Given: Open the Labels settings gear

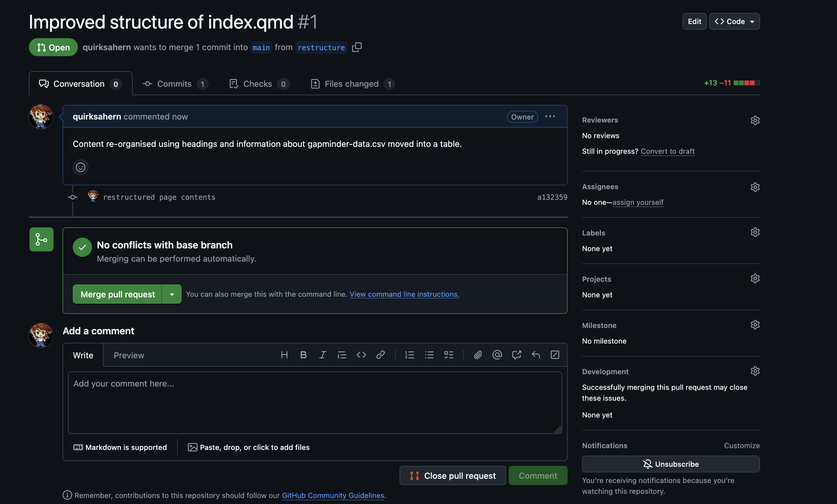Looking at the screenshot, I should pyautogui.click(x=755, y=232).
